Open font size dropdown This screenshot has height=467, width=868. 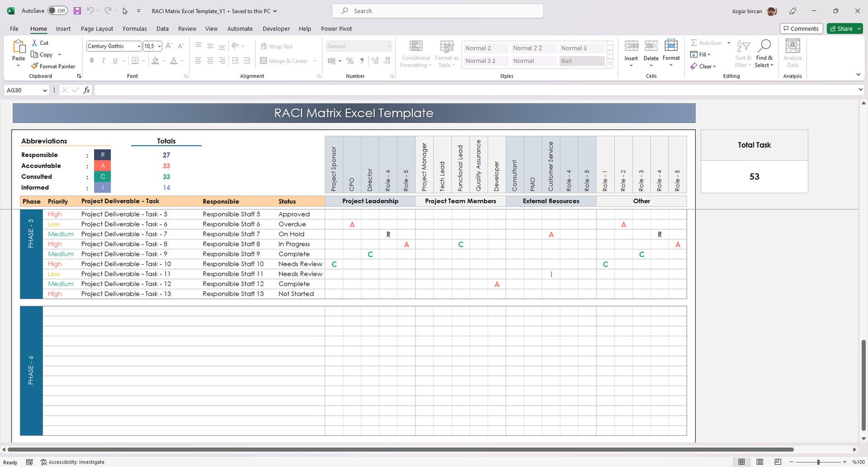tap(159, 46)
